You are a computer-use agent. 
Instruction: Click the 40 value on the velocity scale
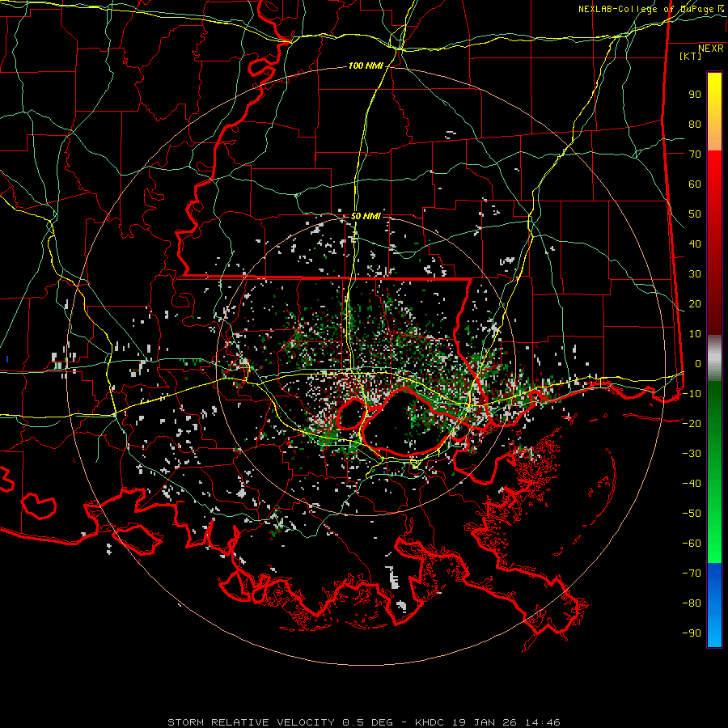point(695,244)
